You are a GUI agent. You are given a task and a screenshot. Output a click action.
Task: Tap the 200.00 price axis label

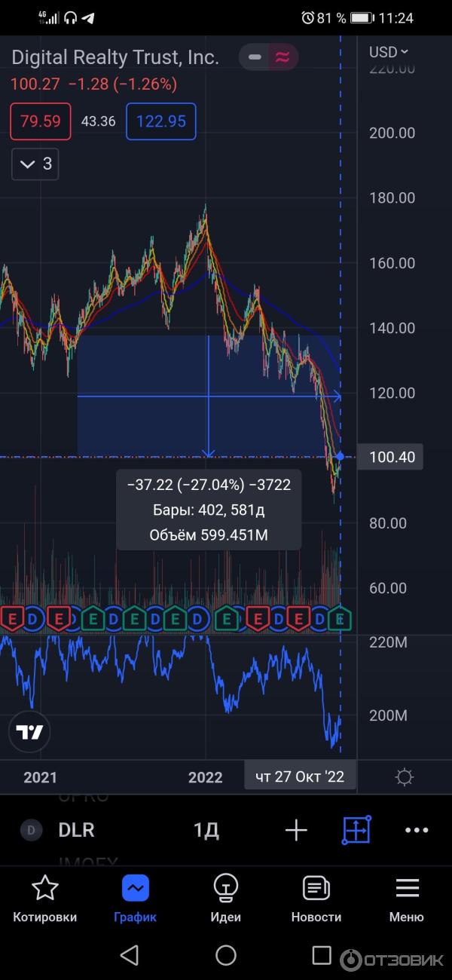(x=392, y=133)
